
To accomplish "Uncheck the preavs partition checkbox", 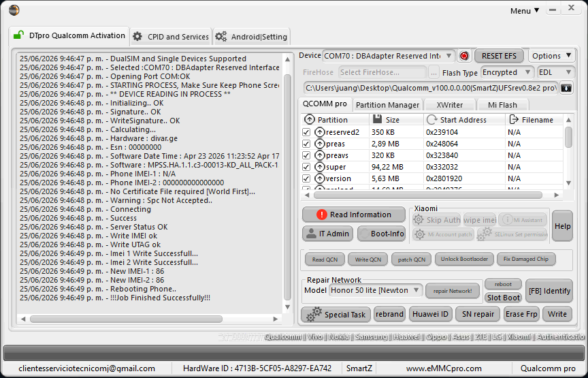I will (306, 155).
